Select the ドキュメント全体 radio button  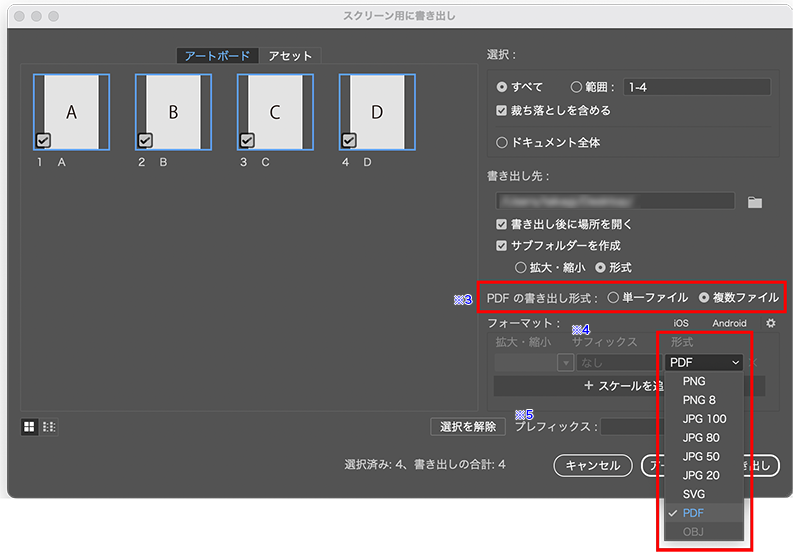[x=502, y=143]
